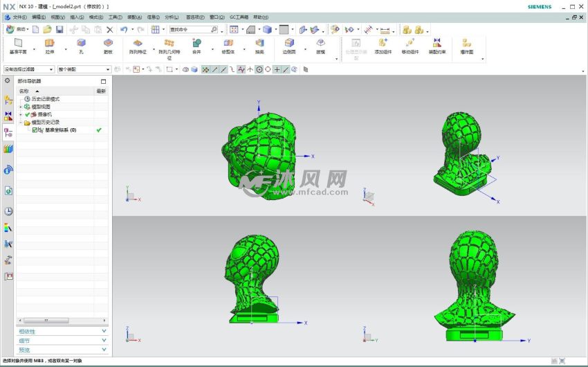The image size is (588, 367).
Task: Expand the 模型视图 tree node
Action: click(x=21, y=107)
